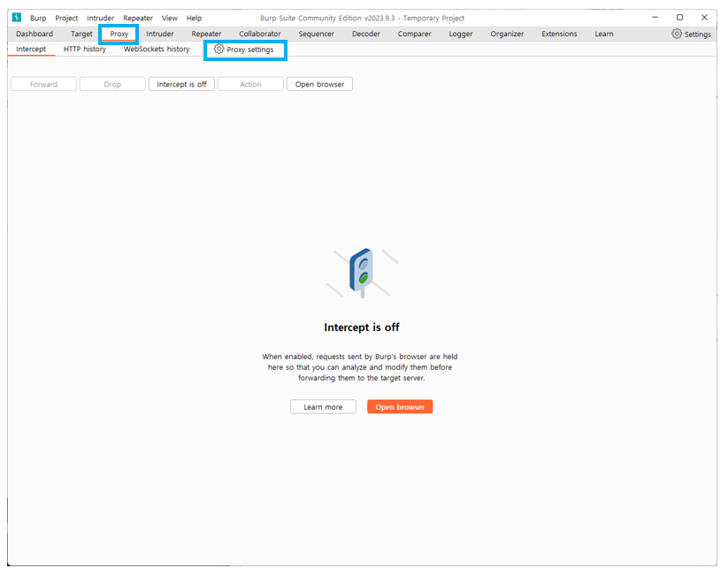Open the Extensions tab
Screen dimensions: 728x576
coord(559,34)
